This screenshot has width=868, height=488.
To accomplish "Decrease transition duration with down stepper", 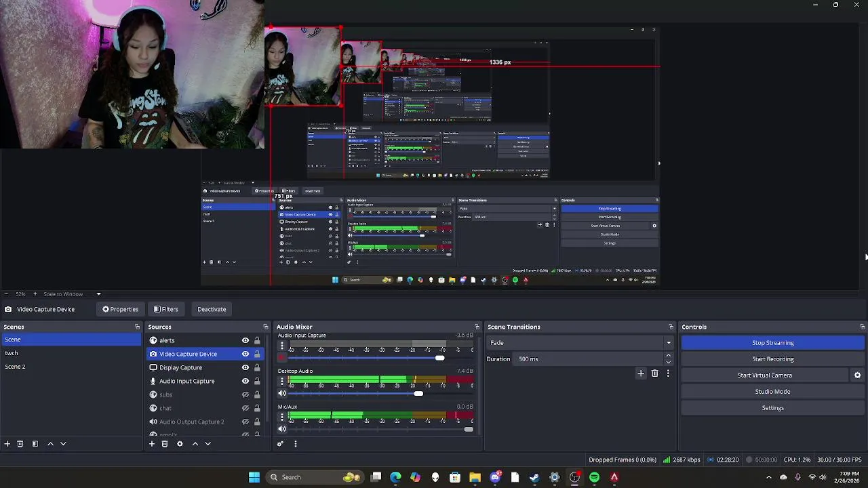I will coord(669,363).
